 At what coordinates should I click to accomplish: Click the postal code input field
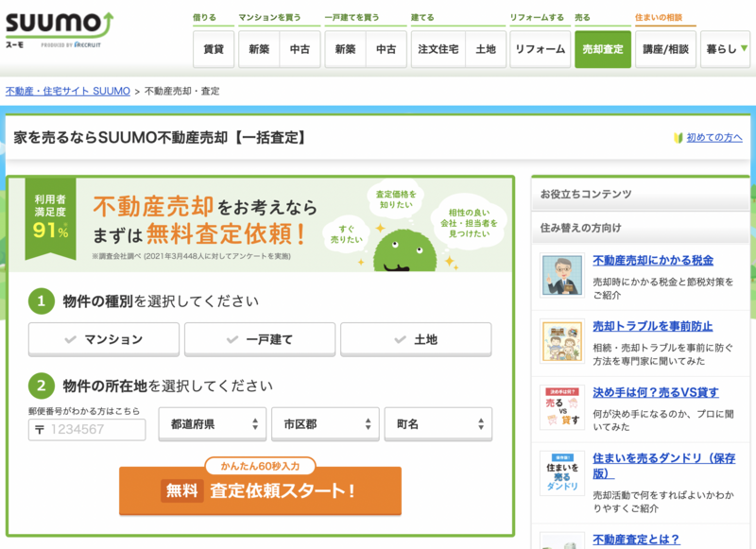click(x=87, y=429)
